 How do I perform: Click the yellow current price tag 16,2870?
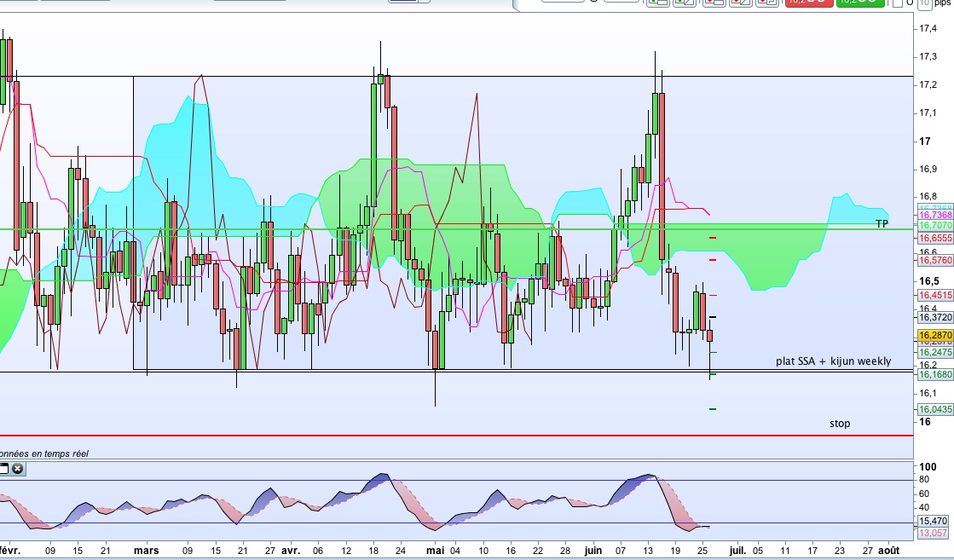(x=934, y=336)
